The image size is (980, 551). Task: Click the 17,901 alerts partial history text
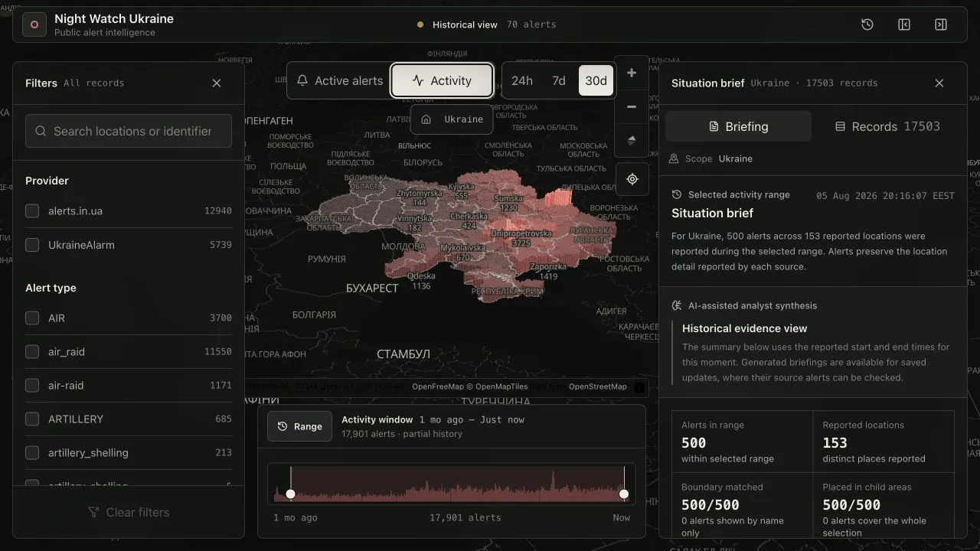pos(402,434)
